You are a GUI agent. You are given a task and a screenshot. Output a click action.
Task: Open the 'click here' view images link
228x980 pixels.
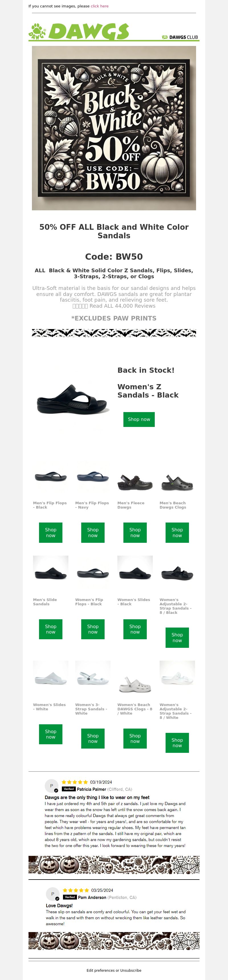tap(99, 6)
